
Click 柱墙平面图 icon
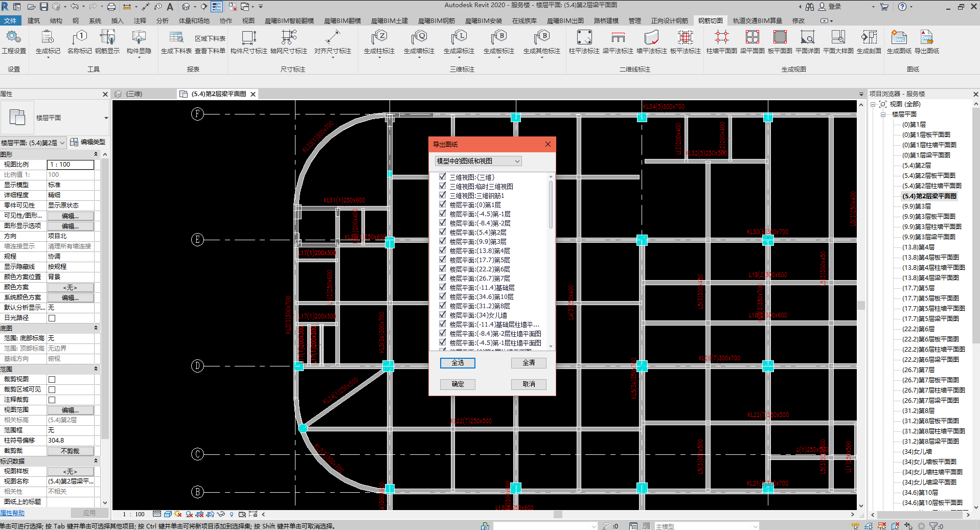point(722,41)
